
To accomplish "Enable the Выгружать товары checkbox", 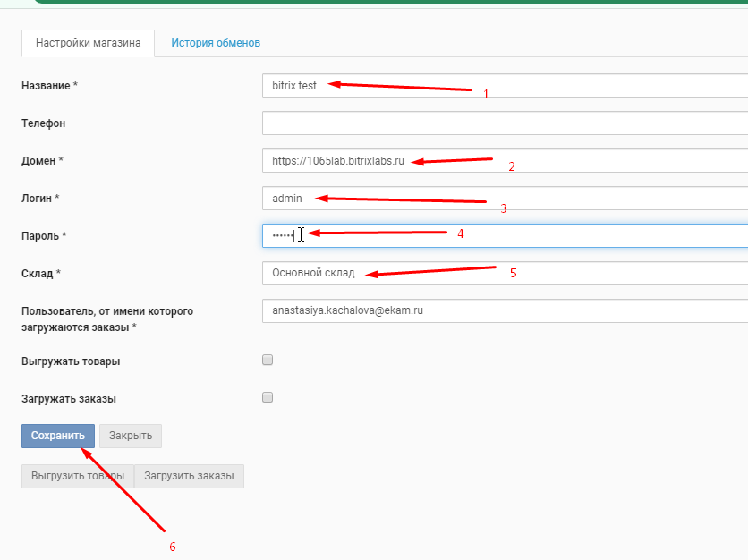I will (268, 360).
